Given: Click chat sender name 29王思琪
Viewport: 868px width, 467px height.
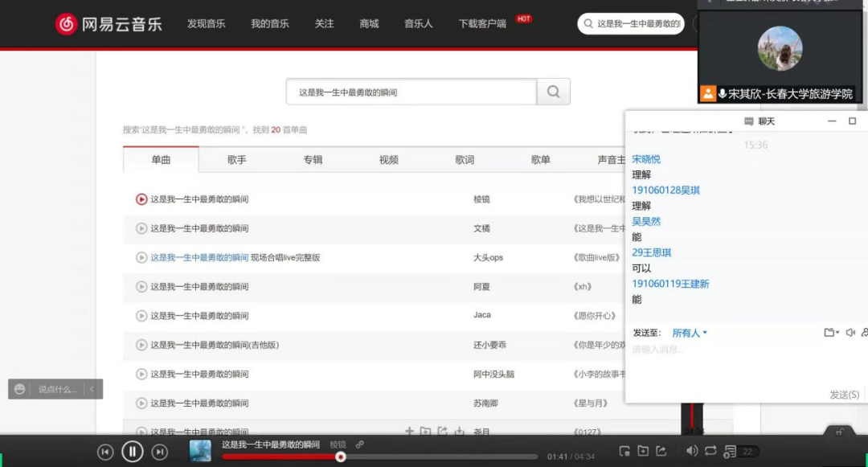Looking at the screenshot, I should tap(652, 252).
